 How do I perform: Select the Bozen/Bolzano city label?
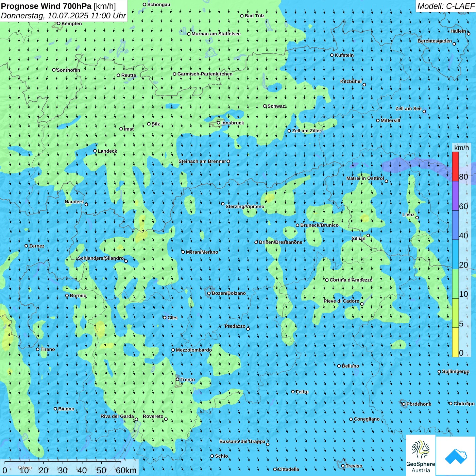[x=228, y=293]
